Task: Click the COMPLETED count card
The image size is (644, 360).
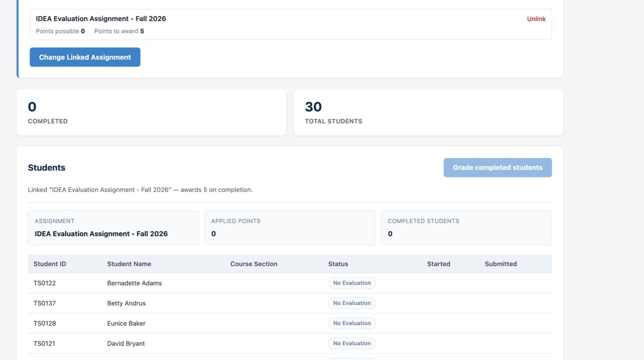Action: 151,112
